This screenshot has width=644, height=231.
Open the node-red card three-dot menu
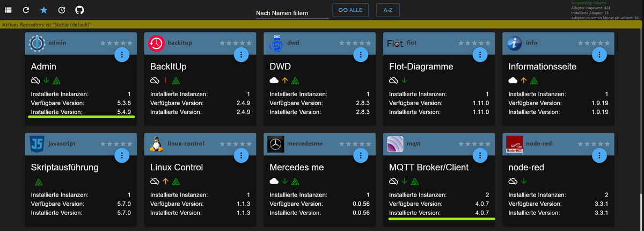599,155
